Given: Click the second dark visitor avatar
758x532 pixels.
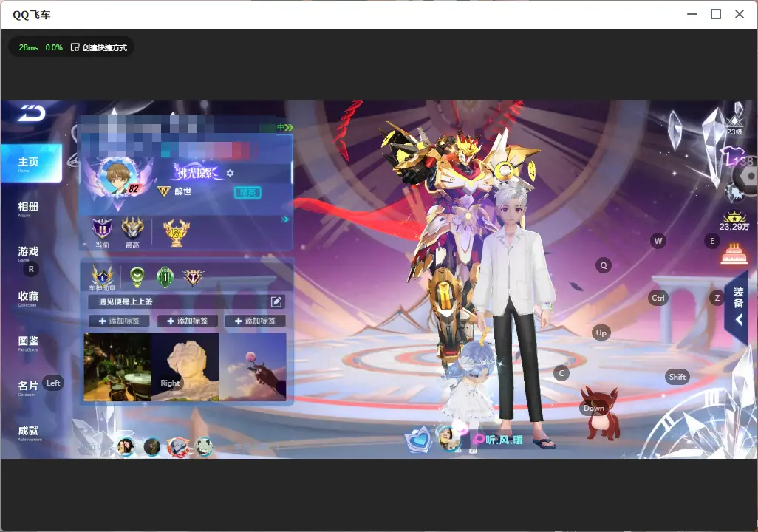Looking at the screenshot, I should click(x=152, y=446).
